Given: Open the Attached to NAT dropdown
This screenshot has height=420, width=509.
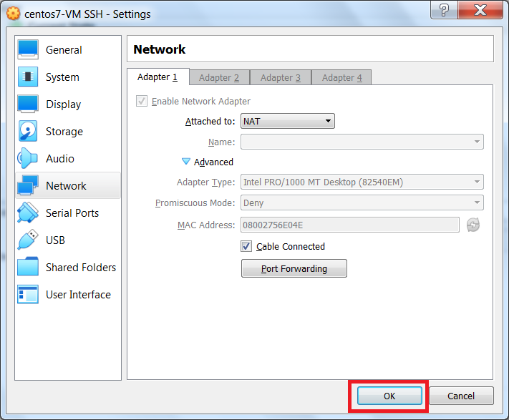Looking at the screenshot, I should point(288,122).
